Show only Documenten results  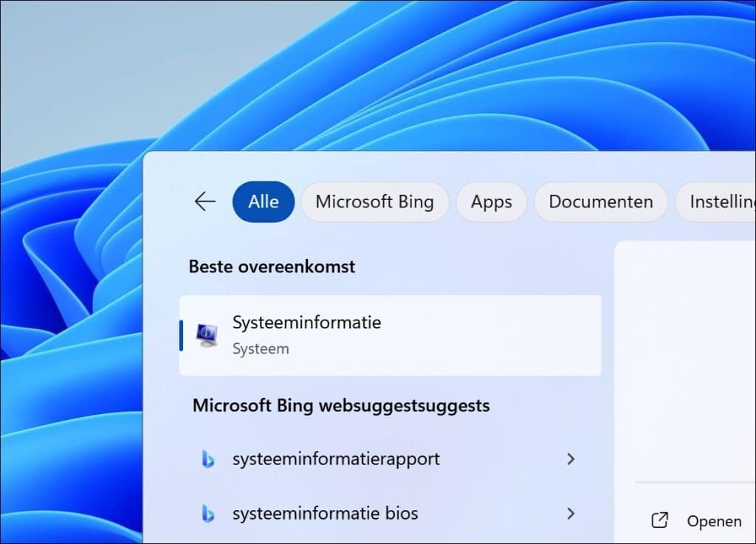[601, 202]
